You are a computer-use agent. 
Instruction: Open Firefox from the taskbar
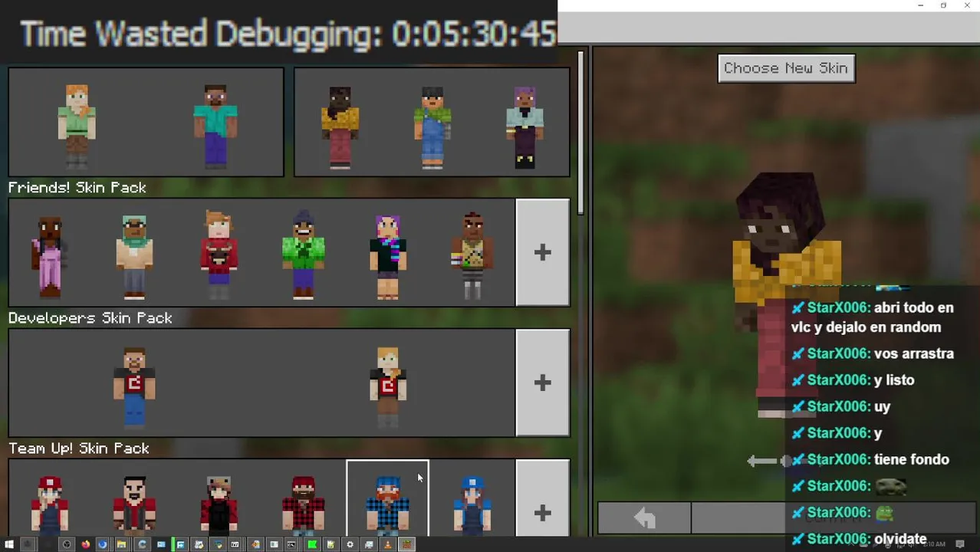[85, 544]
